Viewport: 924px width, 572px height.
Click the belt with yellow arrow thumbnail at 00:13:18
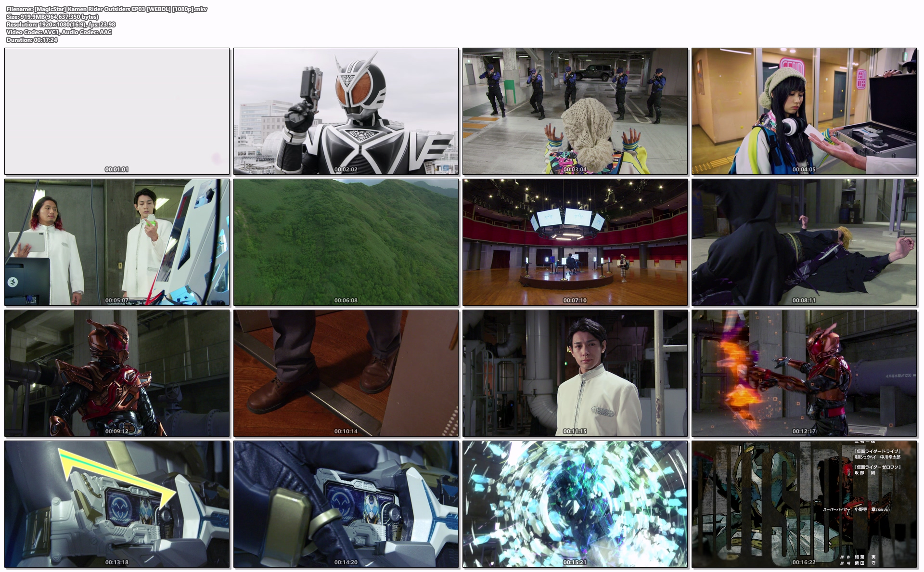117,504
